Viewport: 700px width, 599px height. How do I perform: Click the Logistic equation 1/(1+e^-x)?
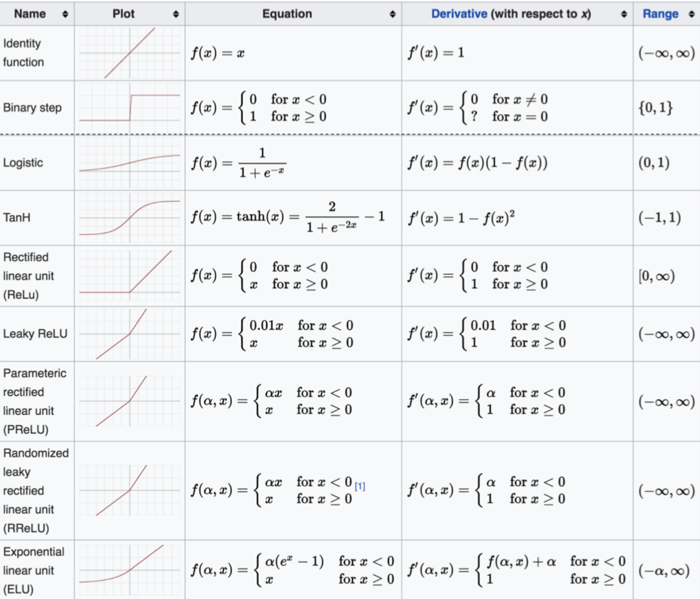point(238,163)
